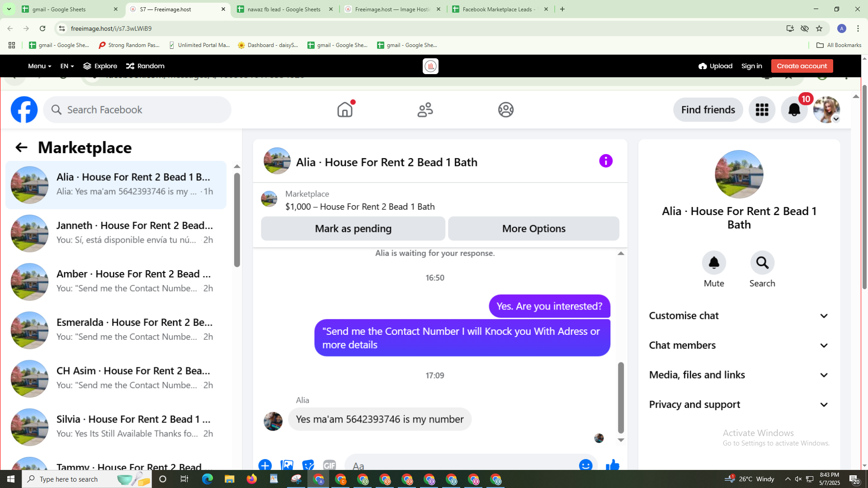The image size is (868, 488).
Task: Open the notifications bell with badge 10
Action: coord(794,109)
